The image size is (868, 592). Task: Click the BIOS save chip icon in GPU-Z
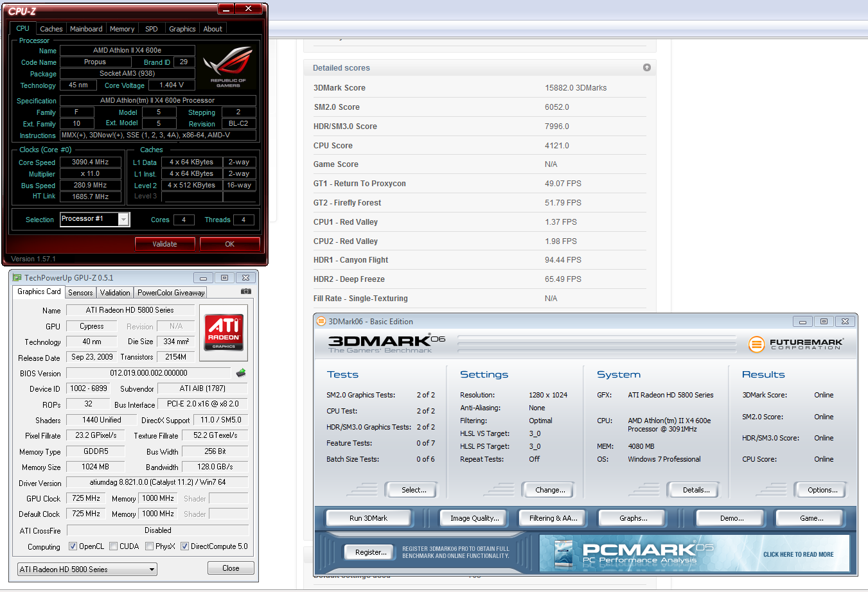pos(241,373)
